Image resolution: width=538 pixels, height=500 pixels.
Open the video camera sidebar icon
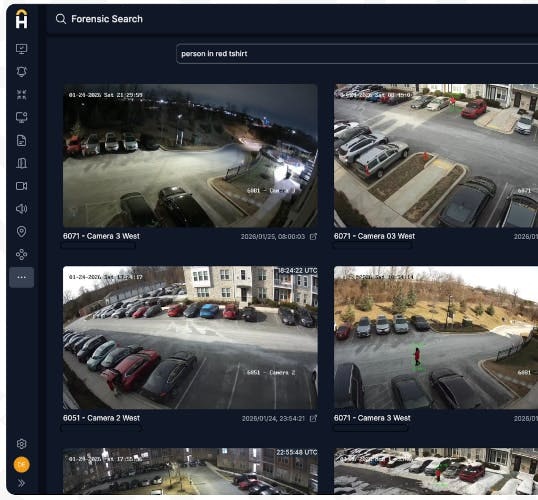pyautogui.click(x=22, y=186)
